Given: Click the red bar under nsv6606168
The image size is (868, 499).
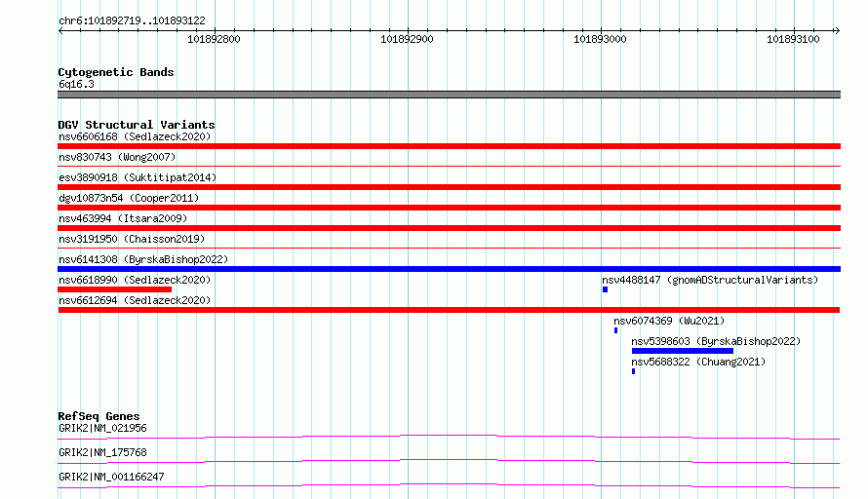Looking at the screenshot, I should click(449, 146).
